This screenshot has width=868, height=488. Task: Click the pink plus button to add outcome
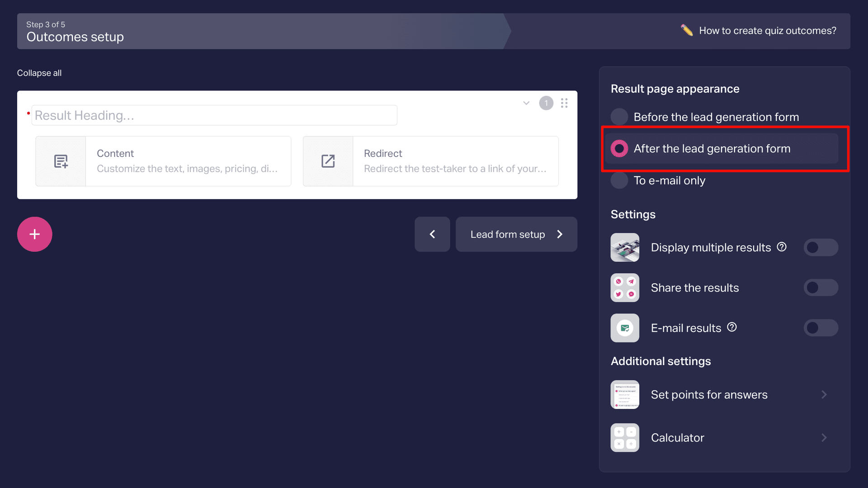click(35, 234)
